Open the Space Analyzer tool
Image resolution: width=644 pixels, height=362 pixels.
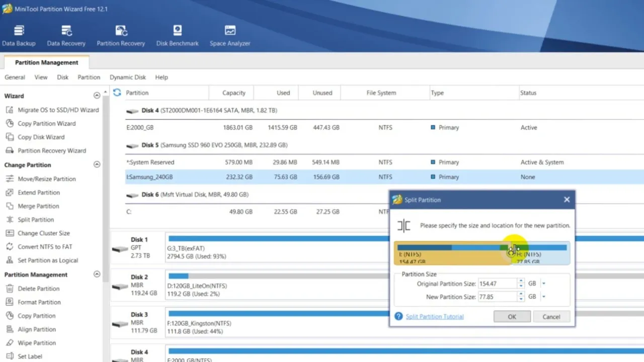pos(230,36)
